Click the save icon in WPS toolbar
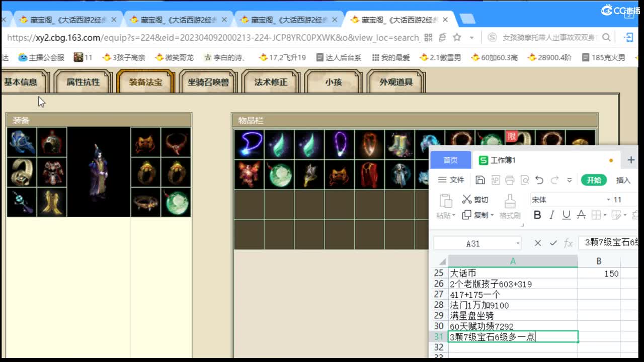Viewport: 644px width, 362px height. click(x=480, y=180)
